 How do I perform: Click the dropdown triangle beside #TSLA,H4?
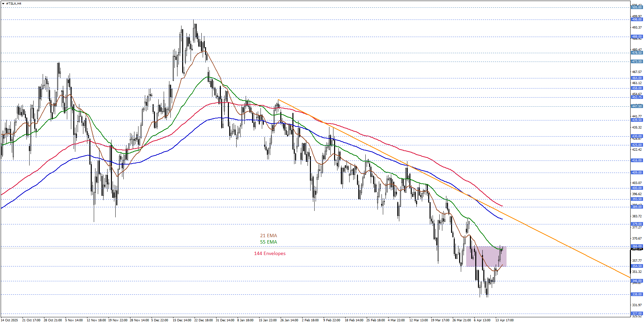(3, 3)
